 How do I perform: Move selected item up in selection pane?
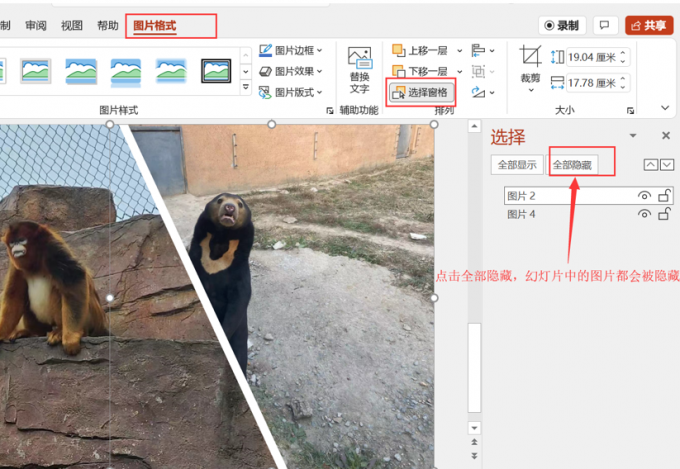pos(651,165)
